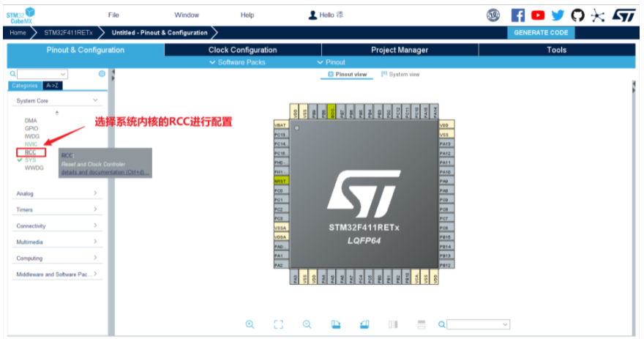This screenshot has width=644, height=339.
Task: Select the Pinout & Configuration tab
Action: pos(86,50)
